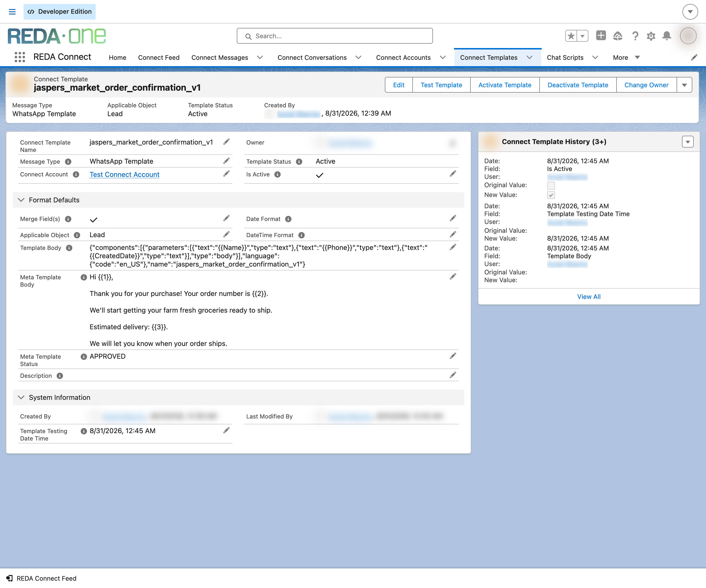The height and width of the screenshot is (588, 706).
Task: Select the Connect Templates tab
Action: tap(489, 58)
